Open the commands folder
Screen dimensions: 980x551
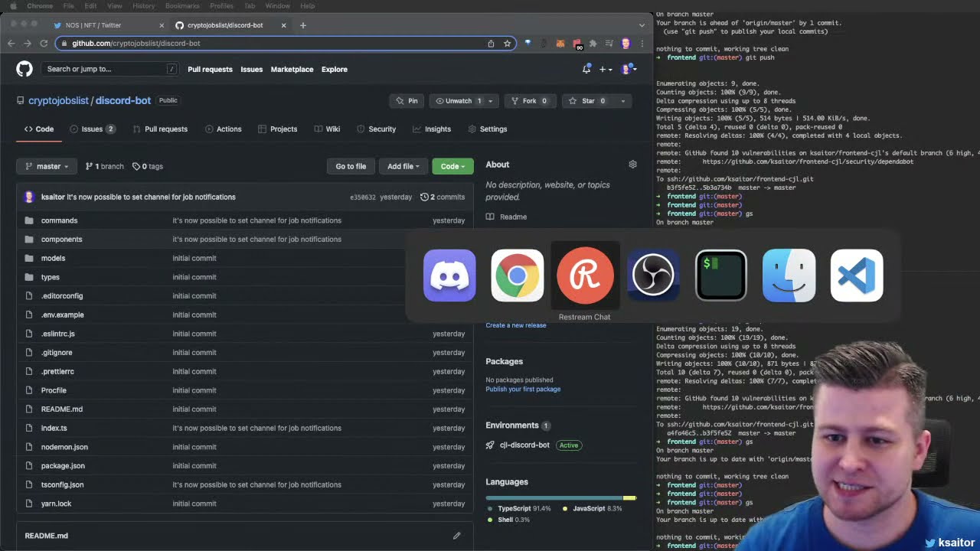tap(59, 220)
